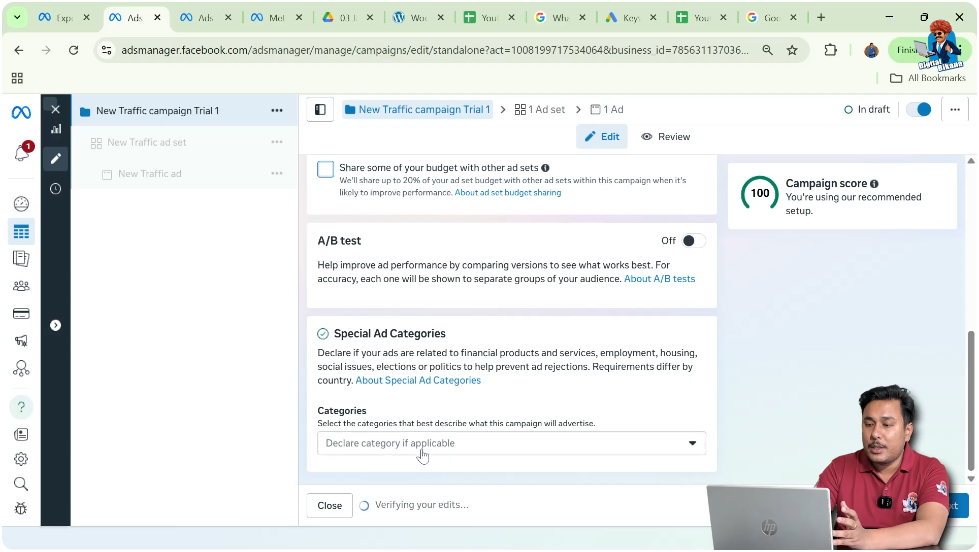Image resolution: width=979 pixels, height=552 pixels.
Task: Expand the dark panel arrow button
Action: [56, 325]
